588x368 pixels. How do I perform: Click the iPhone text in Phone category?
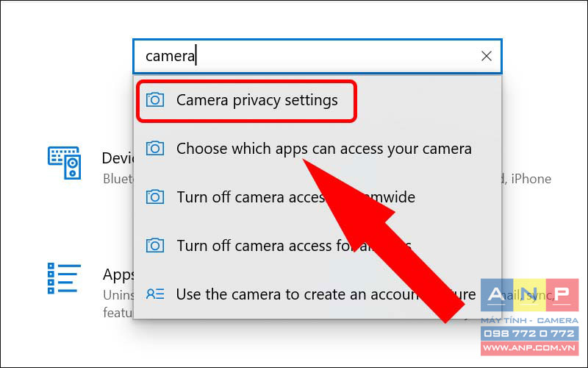pyautogui.click(x=531, y=179)
